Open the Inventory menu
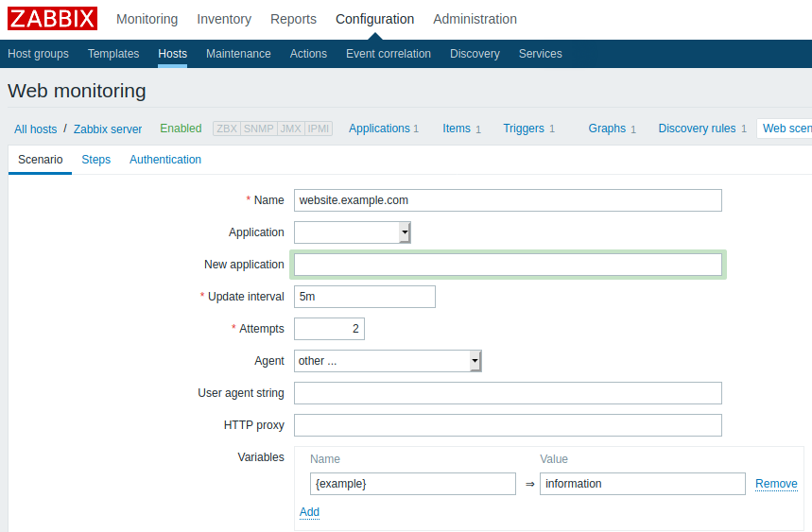 click(224, 19)
